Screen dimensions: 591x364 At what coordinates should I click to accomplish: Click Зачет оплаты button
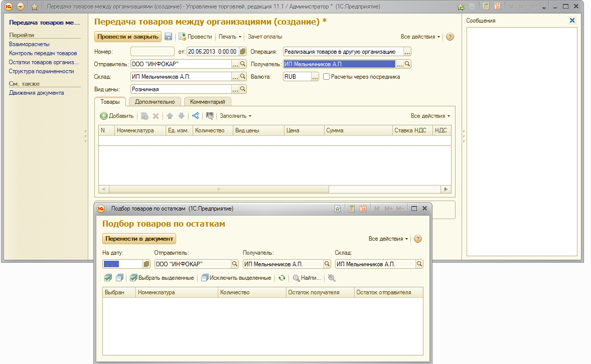click(265, 37)
